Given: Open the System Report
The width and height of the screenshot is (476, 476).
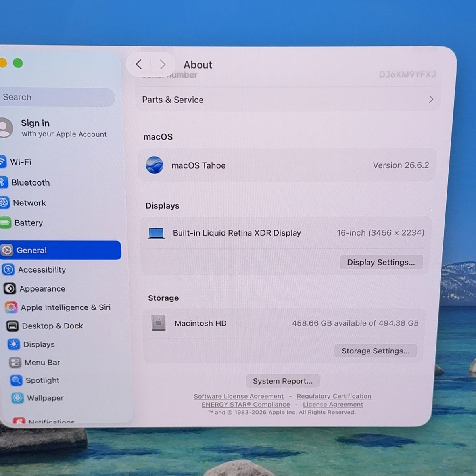Looking at the screenshot, I should pyautogui.click(x=282, y=381).
